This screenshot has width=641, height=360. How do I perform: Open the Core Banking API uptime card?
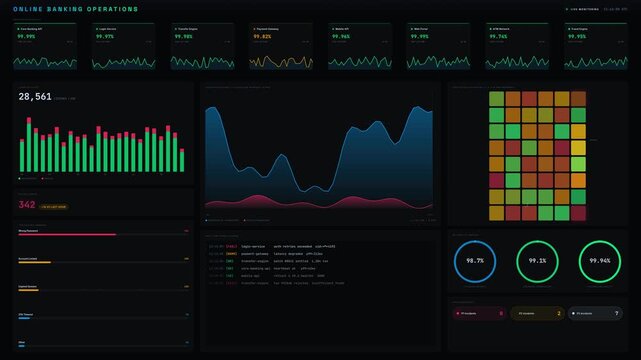coord(45,47)
